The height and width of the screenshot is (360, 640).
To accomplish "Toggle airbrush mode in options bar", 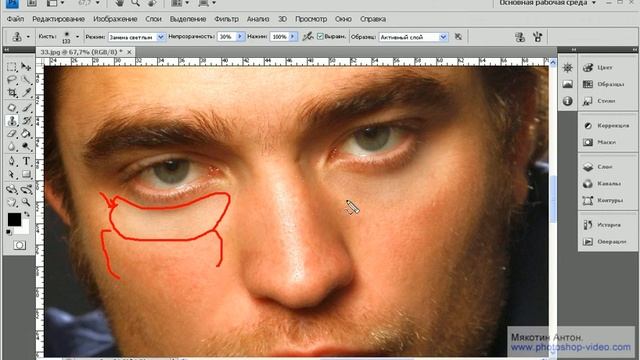I will (308, 37).
